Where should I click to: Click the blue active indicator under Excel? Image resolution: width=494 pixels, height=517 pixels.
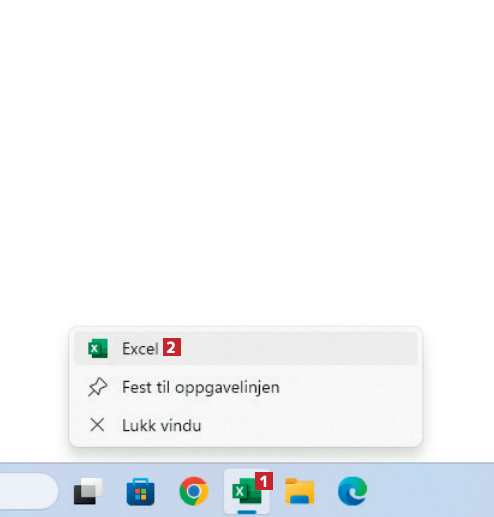(247, 512)
